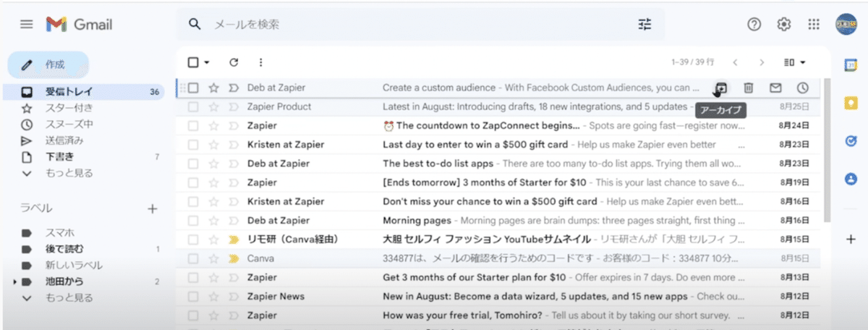Archive the Deb at Zapier email
Viewport: 868px width, 330px height.
point(721,88)
